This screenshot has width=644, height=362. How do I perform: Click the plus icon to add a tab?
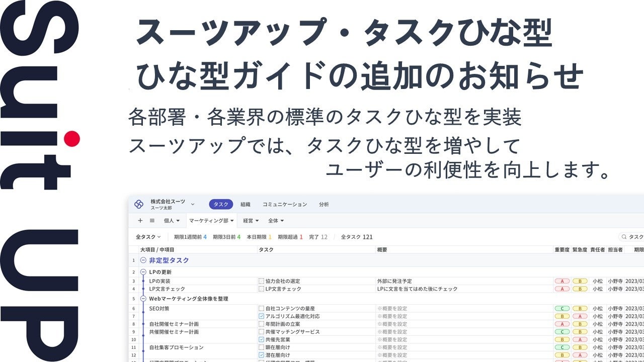pos(140,220)
